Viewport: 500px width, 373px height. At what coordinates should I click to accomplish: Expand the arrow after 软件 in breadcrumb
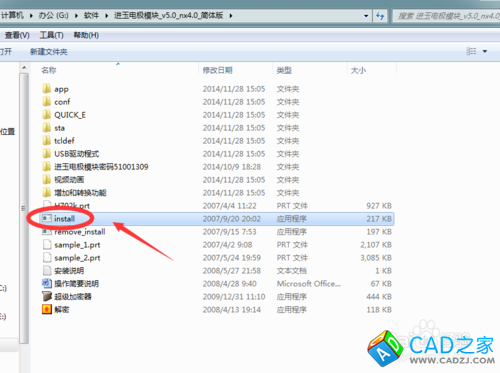click(x=107, y=16)
